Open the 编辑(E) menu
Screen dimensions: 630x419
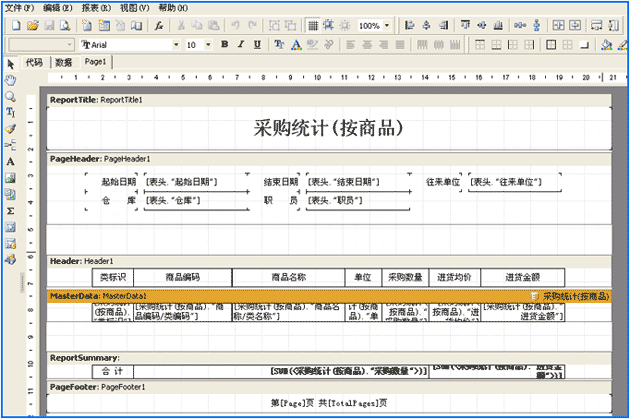57,8
